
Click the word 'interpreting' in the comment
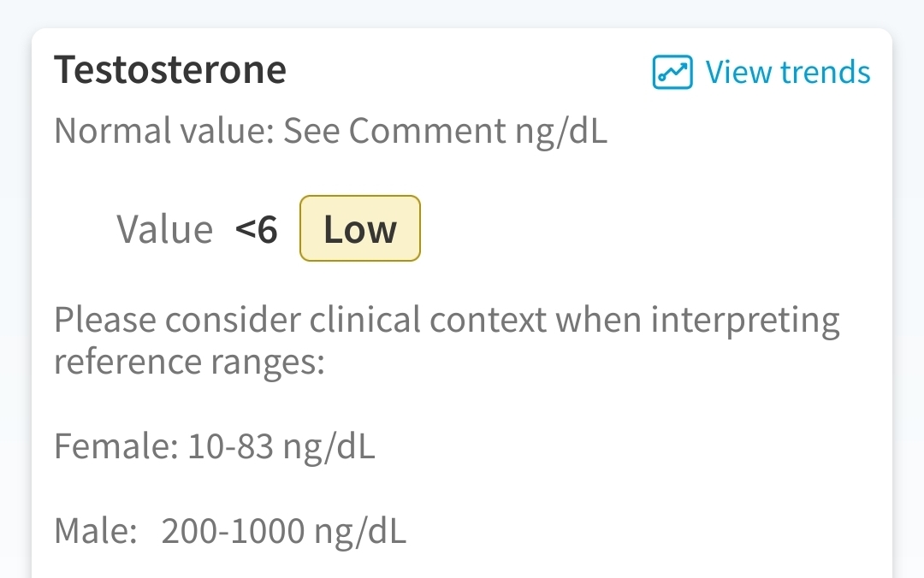[x=745, y=321]
